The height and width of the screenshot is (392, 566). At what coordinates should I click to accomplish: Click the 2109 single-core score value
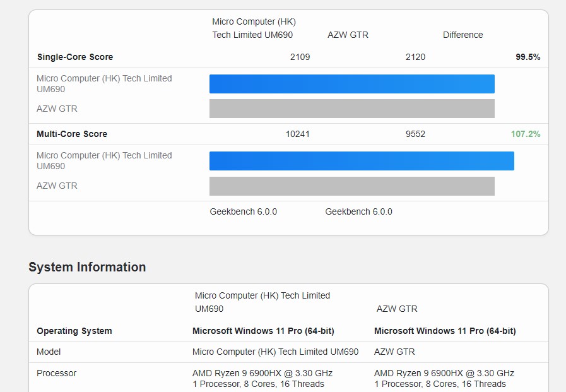point(300,57)
